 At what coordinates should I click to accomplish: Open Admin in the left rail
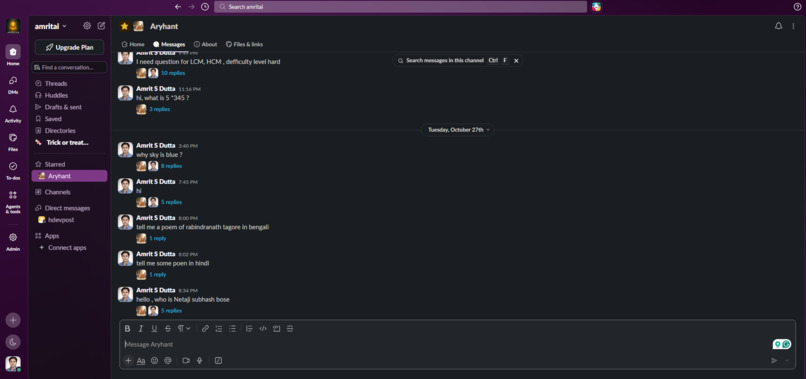[x=13, y=241]
